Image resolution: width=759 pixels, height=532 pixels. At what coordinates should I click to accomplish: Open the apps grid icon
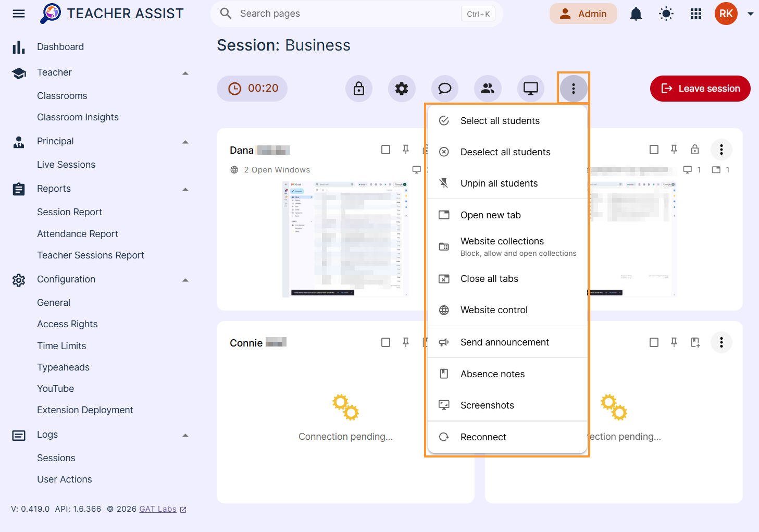pyautogui.click(x=696, y=14)
